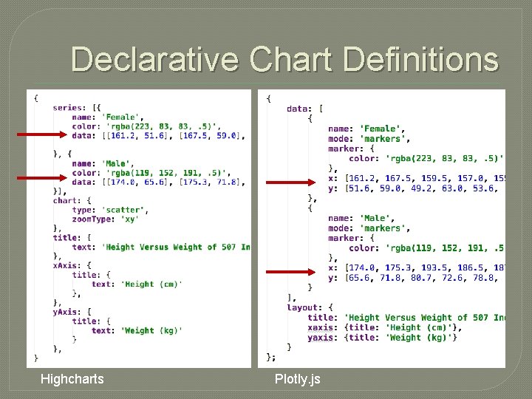Click the zoomType: 'xy' line
Screen dimensions: 532x399
106,219
